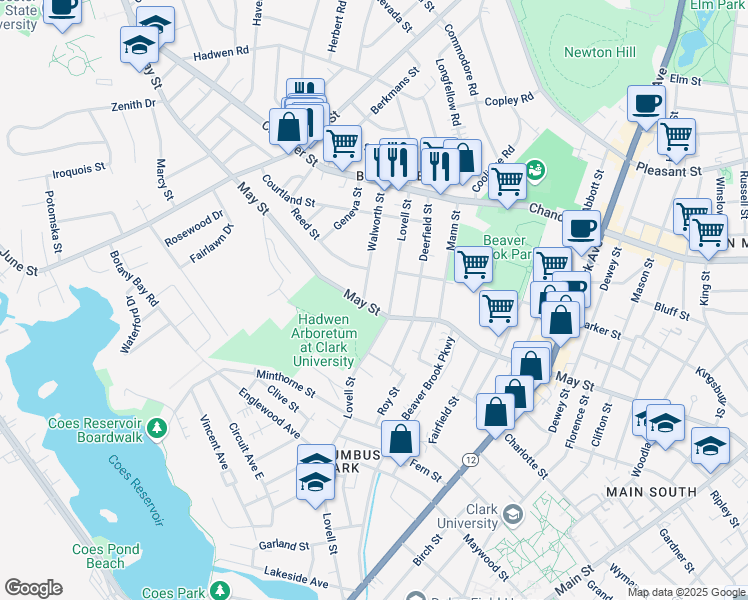
Task: Click the MAIN SOUTH neighborhood label
Action: click(x=651, y=492)
